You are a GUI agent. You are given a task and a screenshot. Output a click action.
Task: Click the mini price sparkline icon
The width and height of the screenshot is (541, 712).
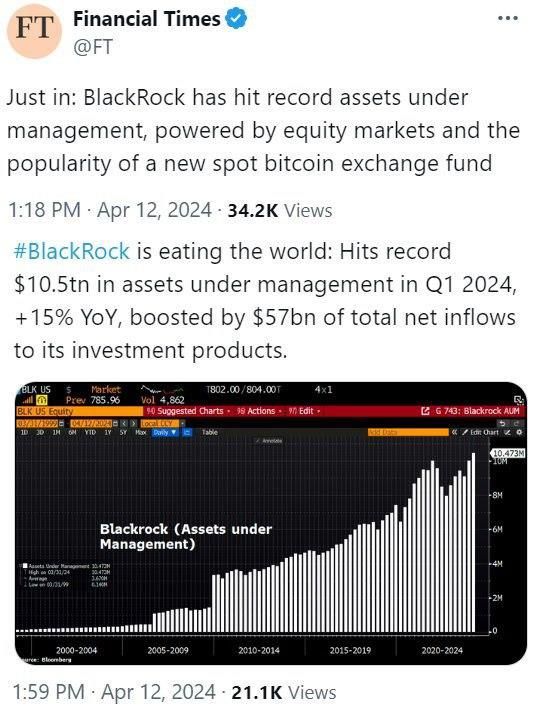[x=162, y=391]
